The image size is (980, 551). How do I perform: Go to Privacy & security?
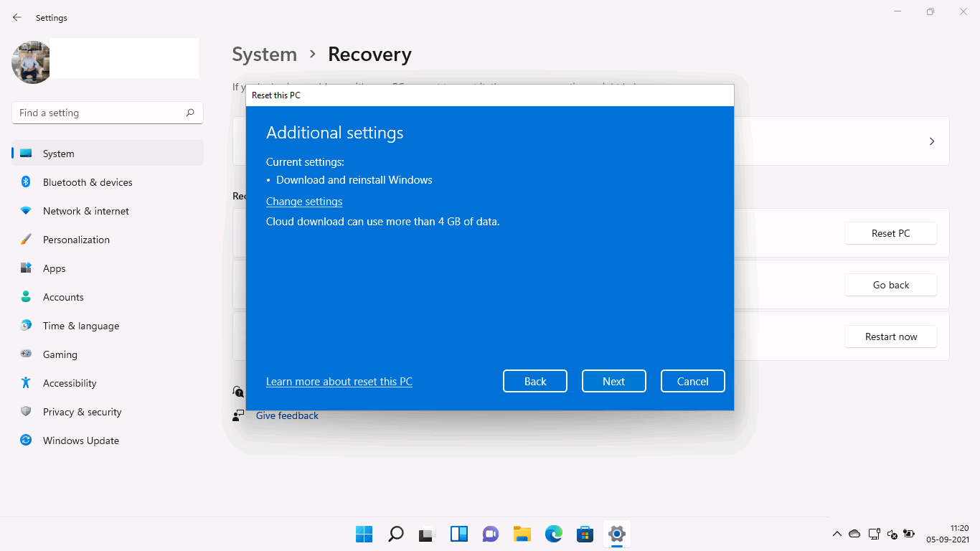(x=108, y=412)
